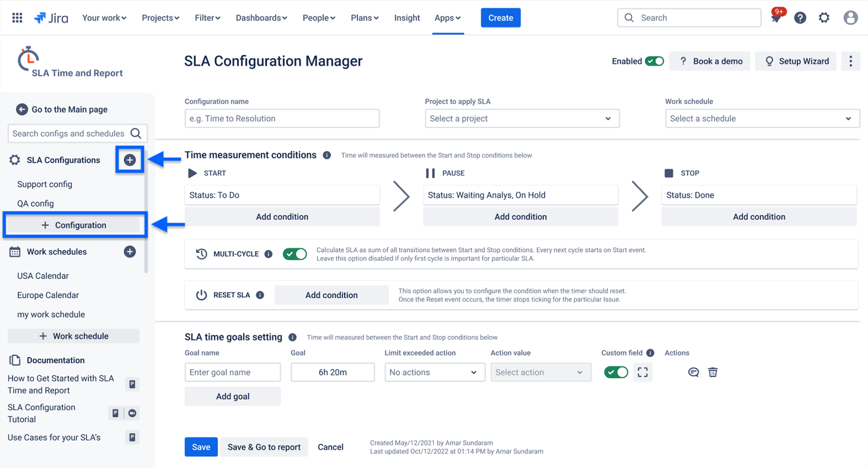The width and height of the screenshot is (868, 468).
Task: Open the comment icon in goal Actions
Action: coord(693,372)
